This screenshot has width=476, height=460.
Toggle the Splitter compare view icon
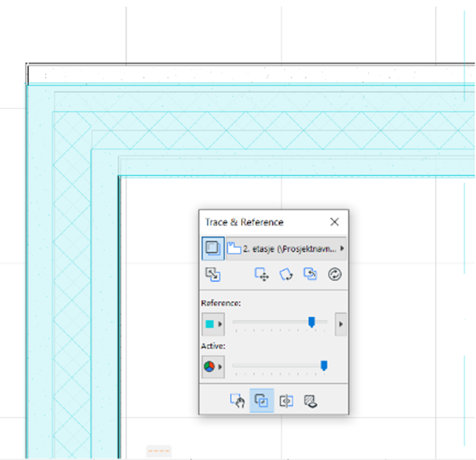pyautogui.click(x=286, y=401)
